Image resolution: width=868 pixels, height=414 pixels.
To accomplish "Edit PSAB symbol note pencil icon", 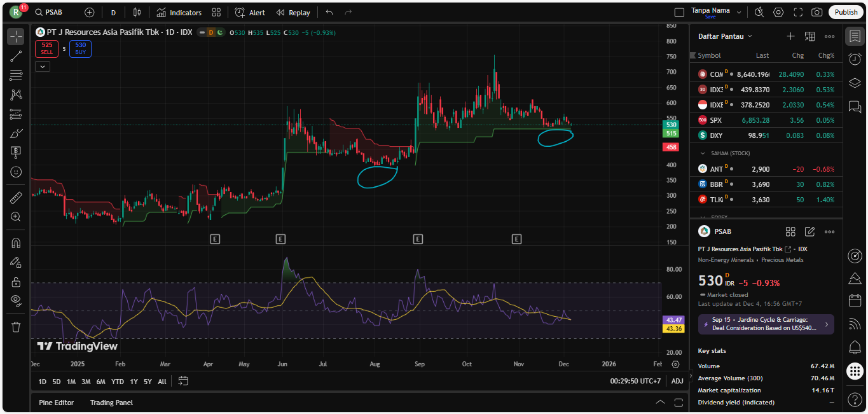I will [810, 231].
